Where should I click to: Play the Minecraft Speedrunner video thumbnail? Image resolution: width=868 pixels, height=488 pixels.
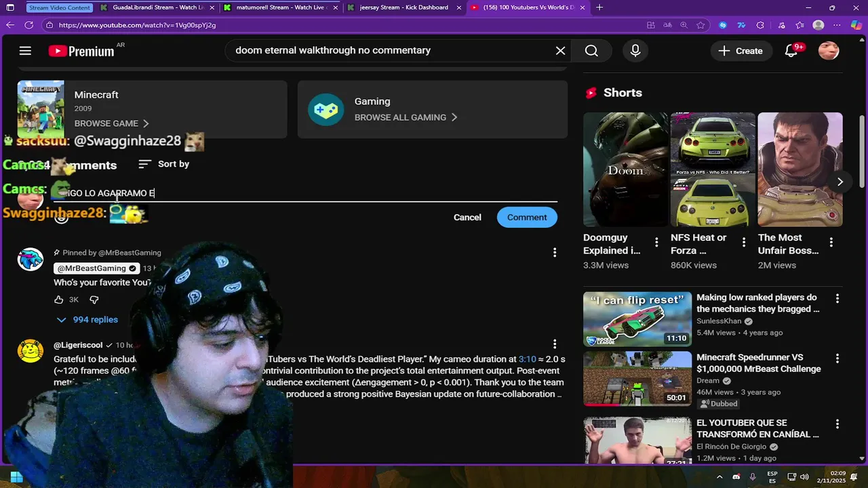pyautogui.click(x=637, y=378)
